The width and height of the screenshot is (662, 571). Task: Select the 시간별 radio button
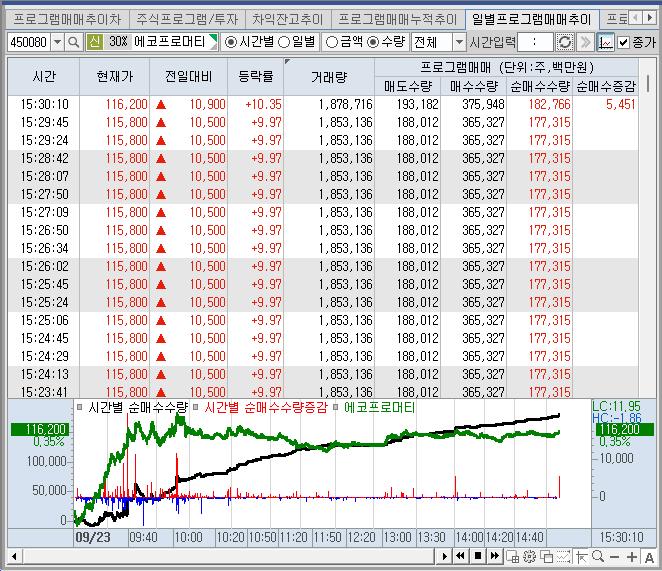click(x=230, y=42)
